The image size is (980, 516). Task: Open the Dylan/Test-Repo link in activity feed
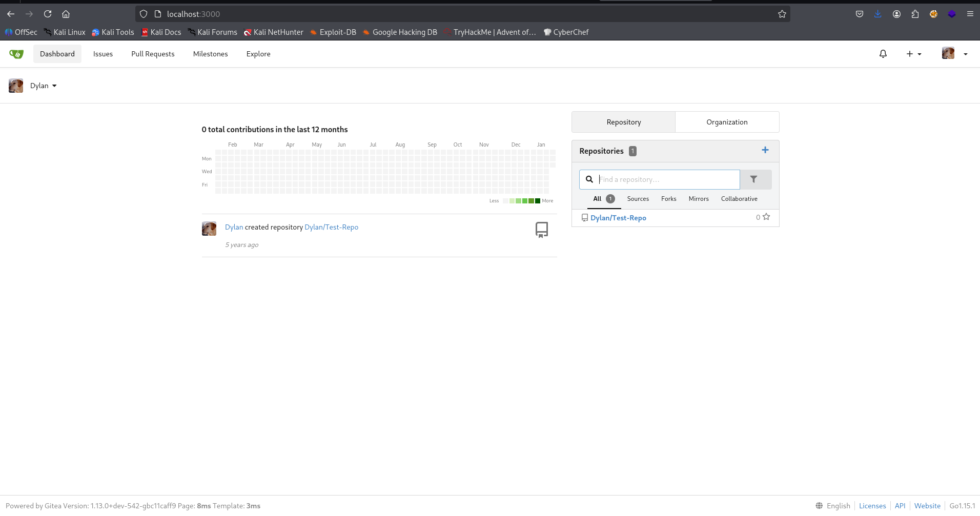pos(331,227)
